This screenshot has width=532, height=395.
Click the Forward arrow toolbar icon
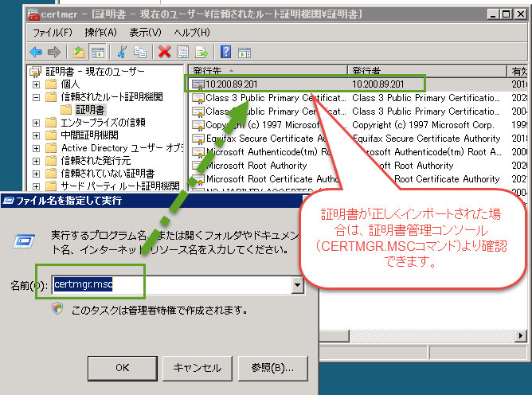[54, 53]
